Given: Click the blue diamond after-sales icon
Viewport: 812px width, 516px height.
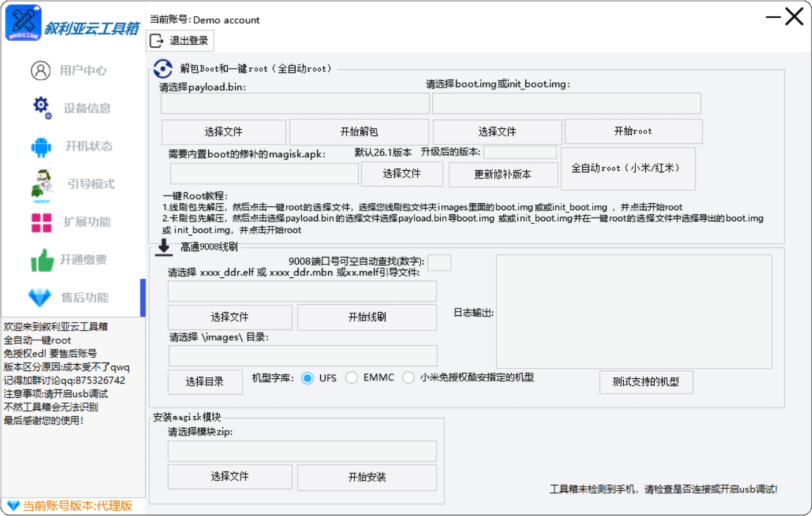Looking at the screenshot, I should [39, 297].
